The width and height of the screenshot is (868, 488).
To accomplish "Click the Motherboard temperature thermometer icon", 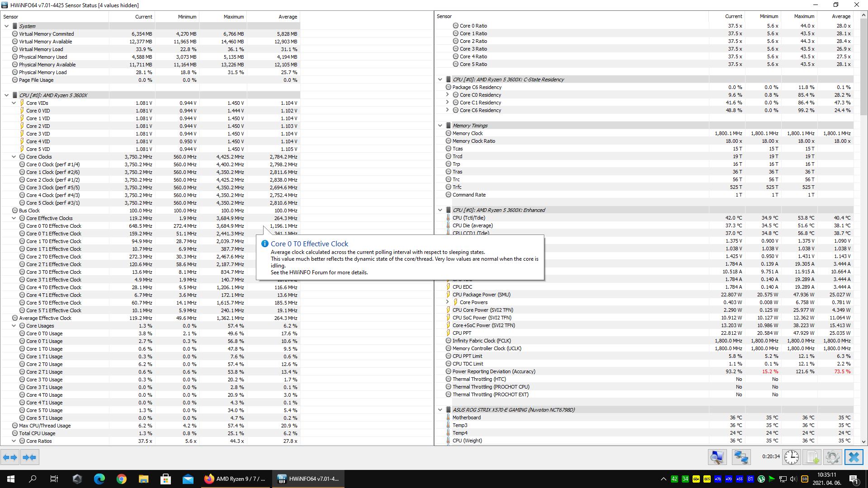I will click(448, 418).
